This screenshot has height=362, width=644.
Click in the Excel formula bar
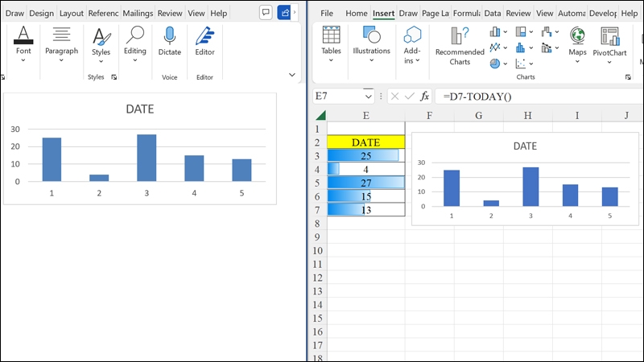pyautogui.click(x=539, y=97)
